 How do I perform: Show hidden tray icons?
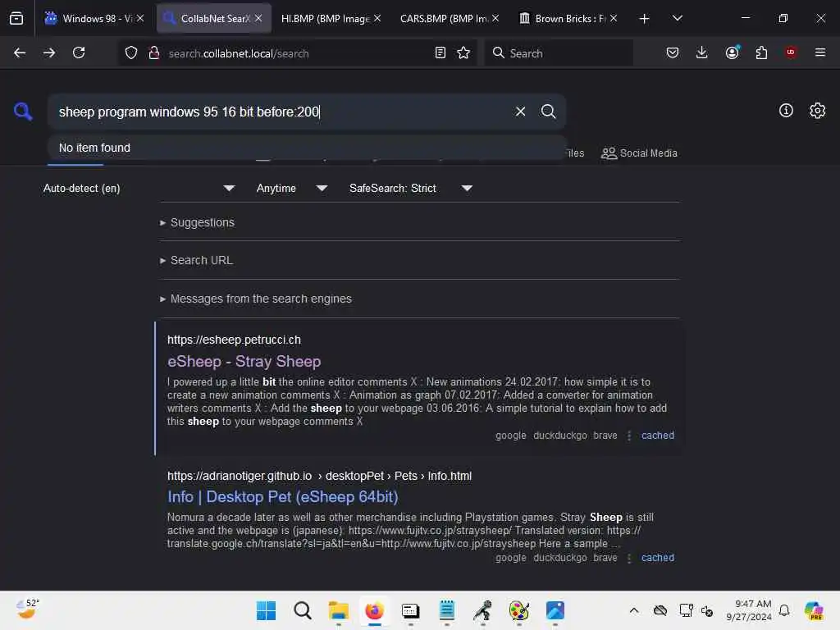[634, 610]
